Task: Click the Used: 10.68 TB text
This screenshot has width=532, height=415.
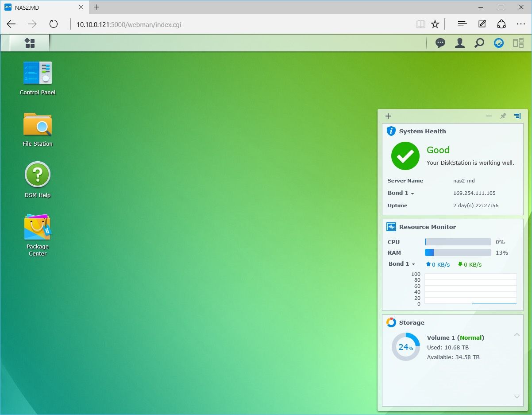Action: 448,347
